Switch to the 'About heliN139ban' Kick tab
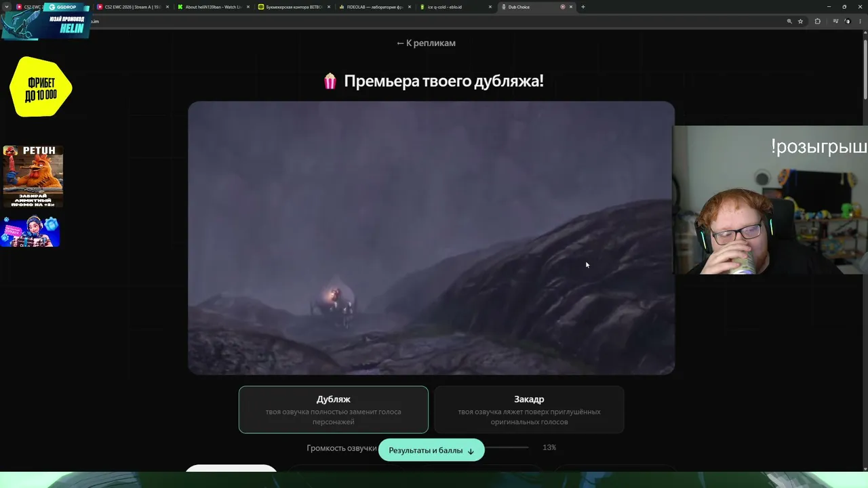The width and height of the screenshot is (868, 488). (x=213, y=7)
